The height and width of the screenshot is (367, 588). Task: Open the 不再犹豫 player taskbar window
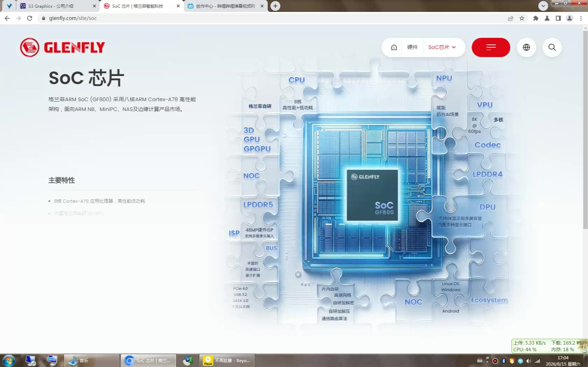click(x=227, y=360)
